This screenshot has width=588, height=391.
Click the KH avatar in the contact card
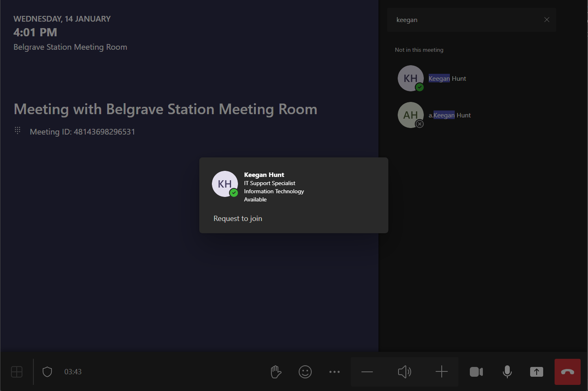click(x=225, y=184)
